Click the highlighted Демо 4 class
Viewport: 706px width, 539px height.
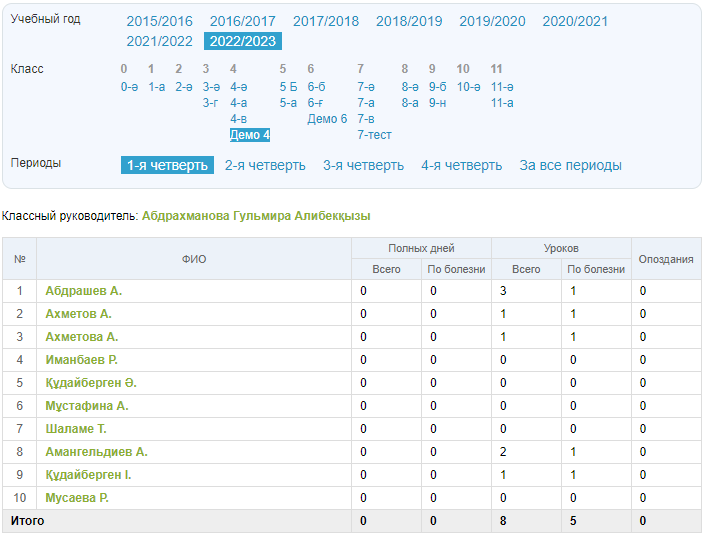click(x=250, y=135)
